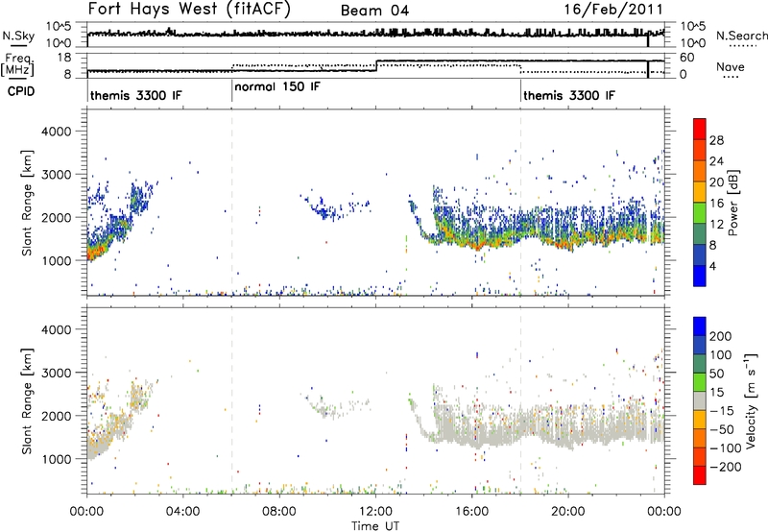Click the '4000' tick of the power panel
The height and width of the screenshot is (532, 768).
pyautogui.click(x=57, y=132)
